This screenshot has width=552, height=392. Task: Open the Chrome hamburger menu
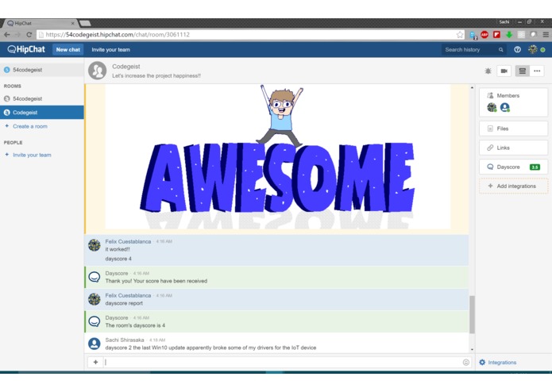[x=546, y=34]
